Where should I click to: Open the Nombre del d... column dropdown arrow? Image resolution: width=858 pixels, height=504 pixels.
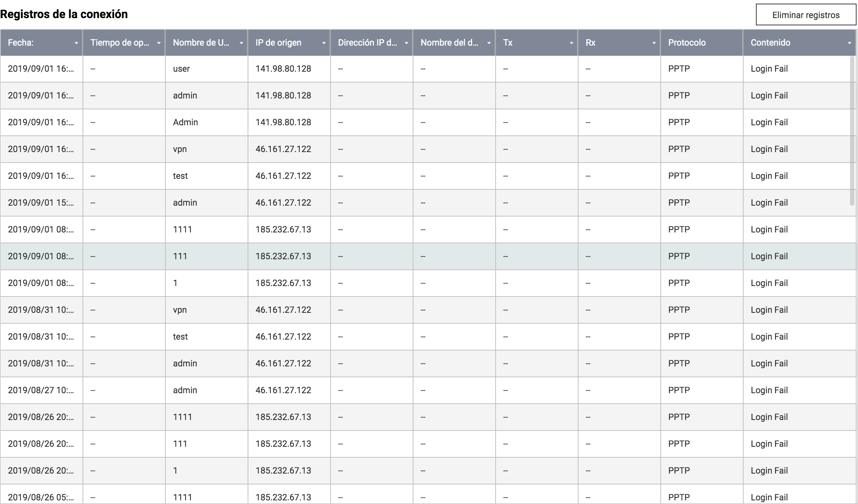pos(489,43)
